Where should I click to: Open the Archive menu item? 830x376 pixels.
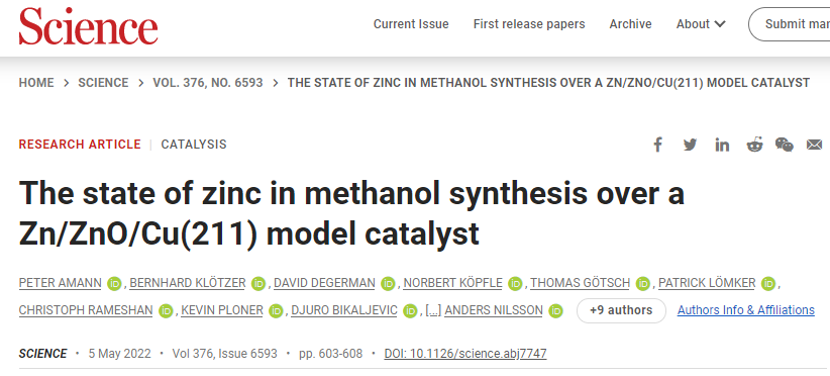[x=630, y=24]
